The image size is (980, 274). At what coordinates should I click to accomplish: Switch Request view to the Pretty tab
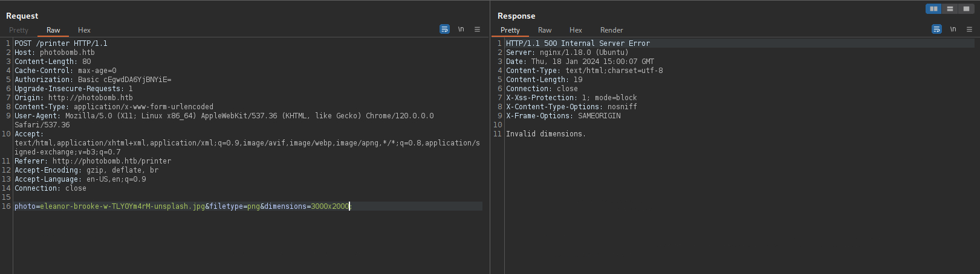pos(19,30)
